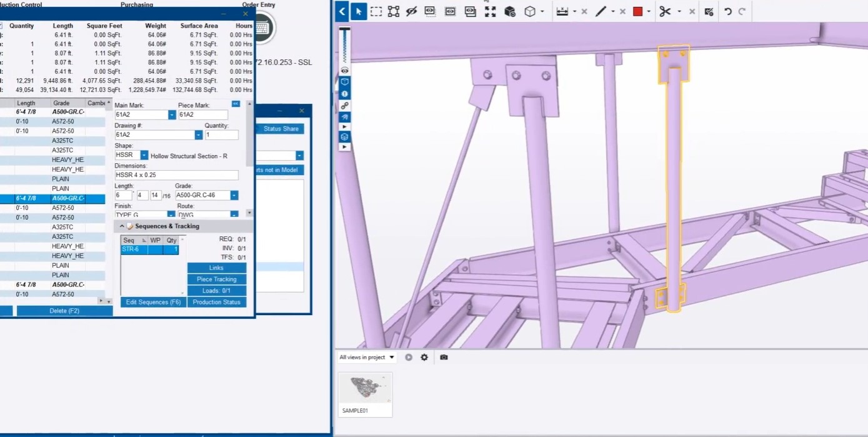Activate the dashed rectangle marquee selection tool
Screen dimensions: 868x437
376,11
